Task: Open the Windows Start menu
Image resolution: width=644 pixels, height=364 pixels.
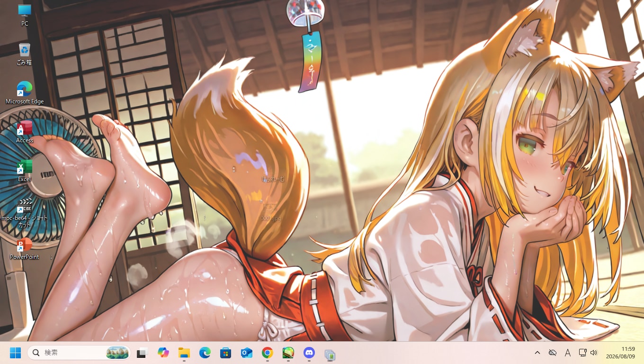Action: [16, 353]
